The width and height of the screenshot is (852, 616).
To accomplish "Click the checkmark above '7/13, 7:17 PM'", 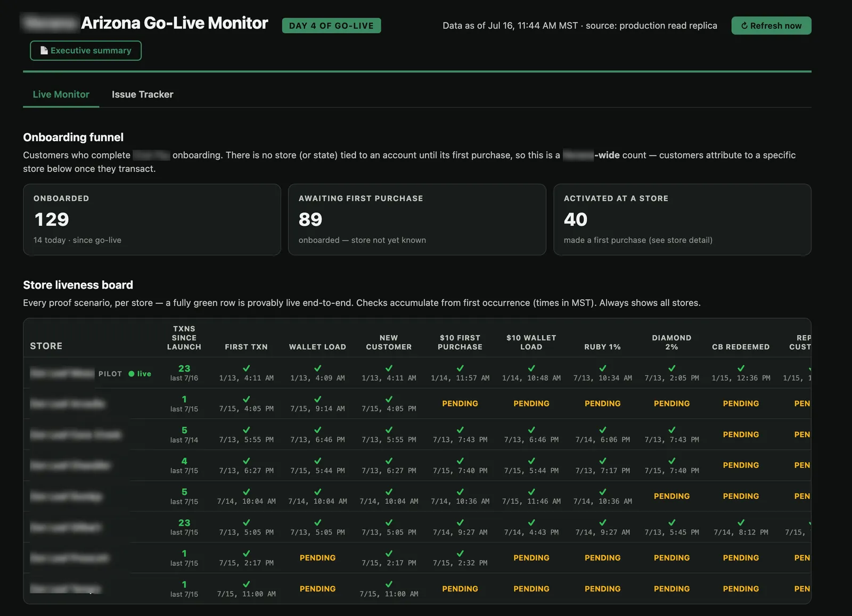I will [602, 461].
